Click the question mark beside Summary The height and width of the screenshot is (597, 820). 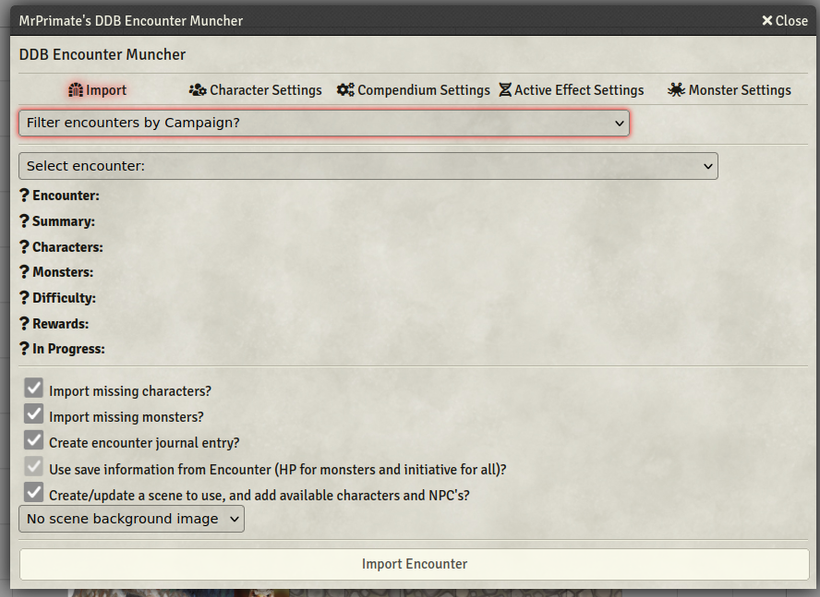click(24, 221)
